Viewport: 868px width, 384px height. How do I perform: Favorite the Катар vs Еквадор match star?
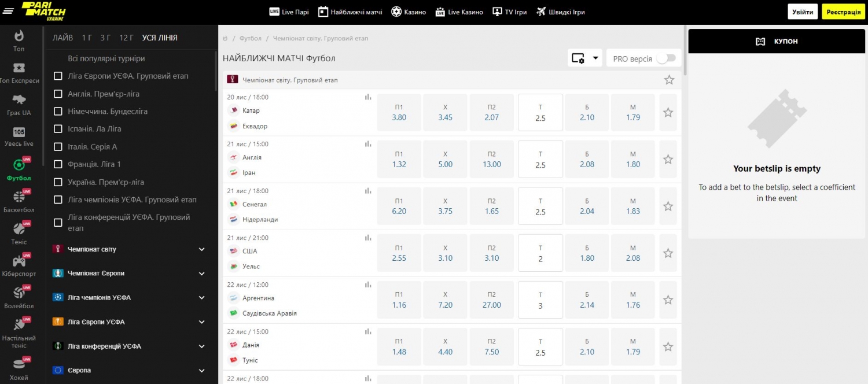coord(668,113)
